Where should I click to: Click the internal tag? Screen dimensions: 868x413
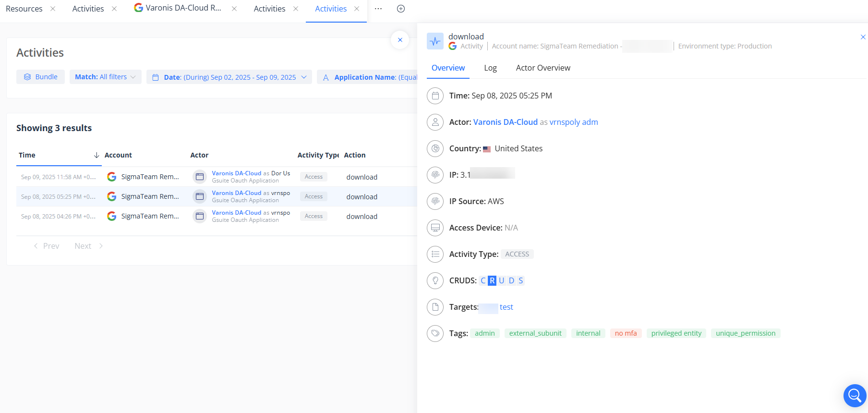(588, 333)
